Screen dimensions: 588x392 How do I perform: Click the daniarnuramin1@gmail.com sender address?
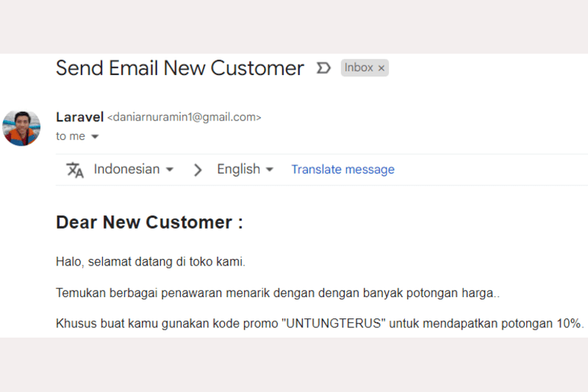[x=184, y=117]
